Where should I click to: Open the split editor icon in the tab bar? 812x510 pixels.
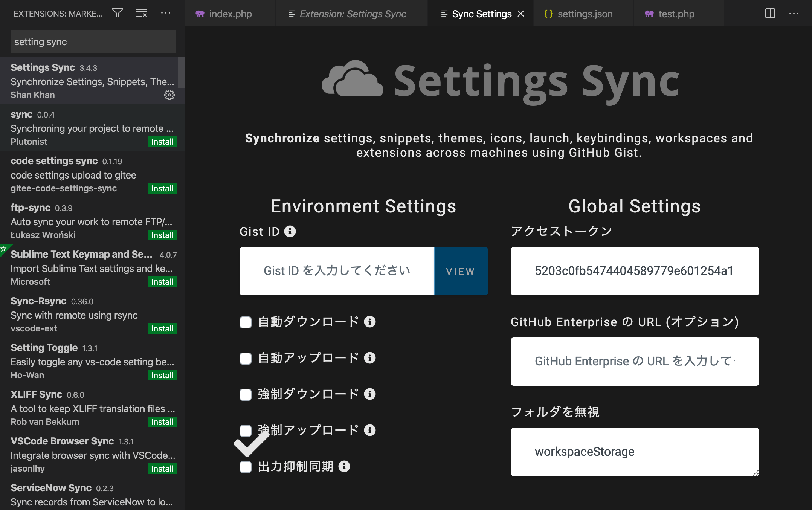pyautogui.click(x=770, y=14)
